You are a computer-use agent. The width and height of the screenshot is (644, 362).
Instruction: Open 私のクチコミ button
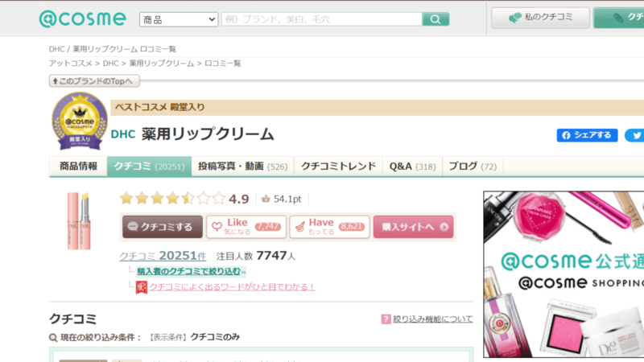point(540,18)
